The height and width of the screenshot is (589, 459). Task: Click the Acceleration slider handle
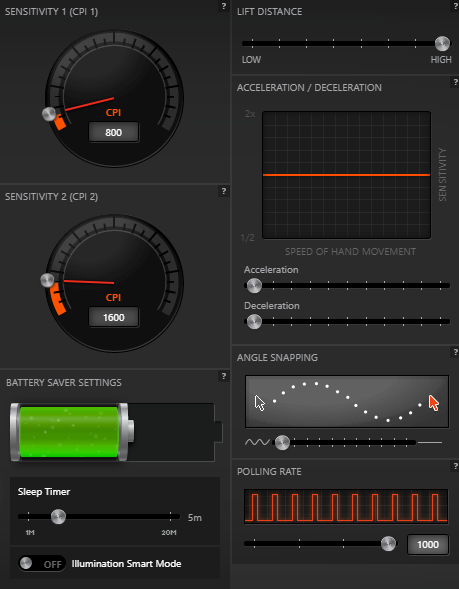(254, 285)
